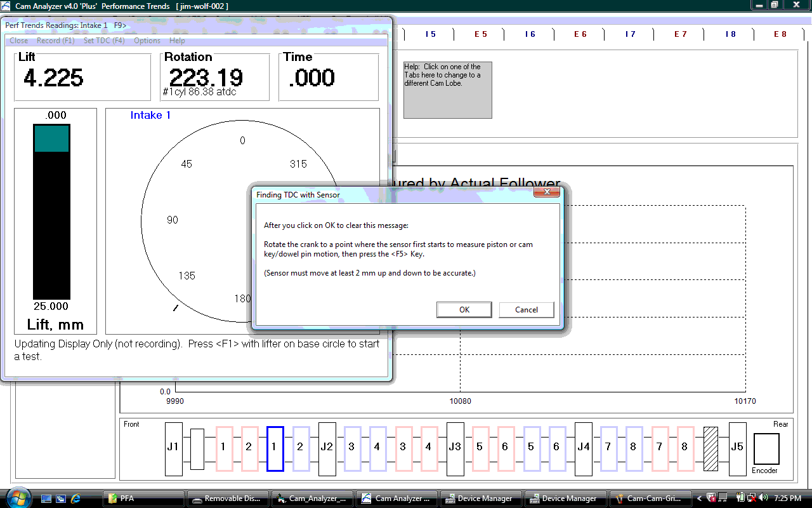
Task: Switch to the I 8 cam lobe tab
Action: pyautogui.click(x=730, y=34)
